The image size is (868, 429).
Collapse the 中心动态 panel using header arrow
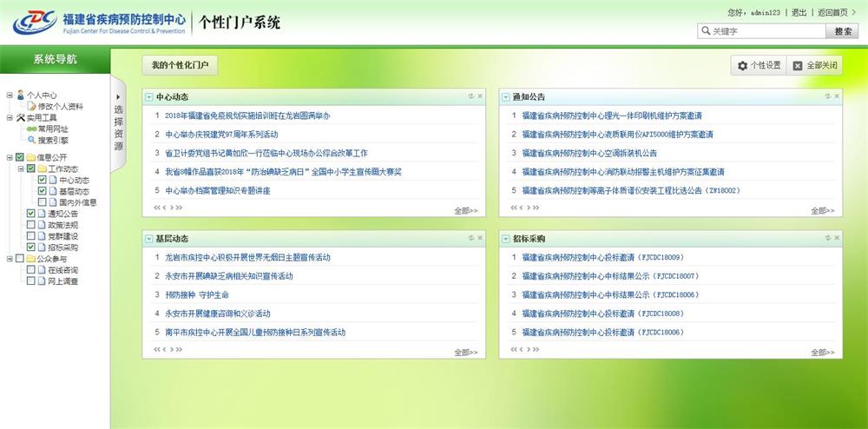(x=149, y=96)
